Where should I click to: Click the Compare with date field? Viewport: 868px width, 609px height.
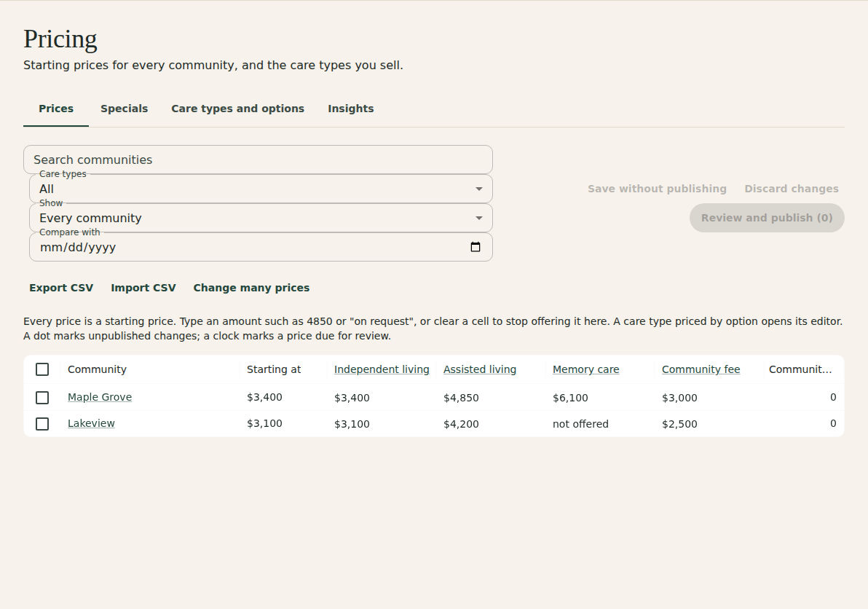pos(261,247)
